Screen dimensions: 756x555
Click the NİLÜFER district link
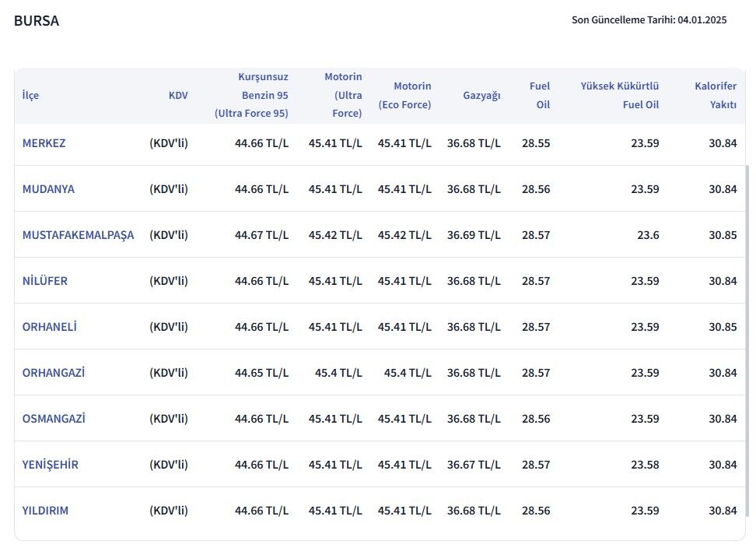(44, 280)
